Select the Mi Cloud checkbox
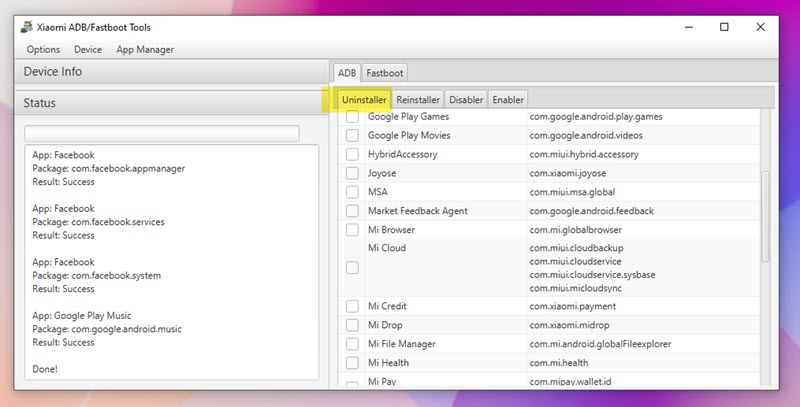Image resolution: width=800 pixels, height=407 pixels. coord(352,268)
